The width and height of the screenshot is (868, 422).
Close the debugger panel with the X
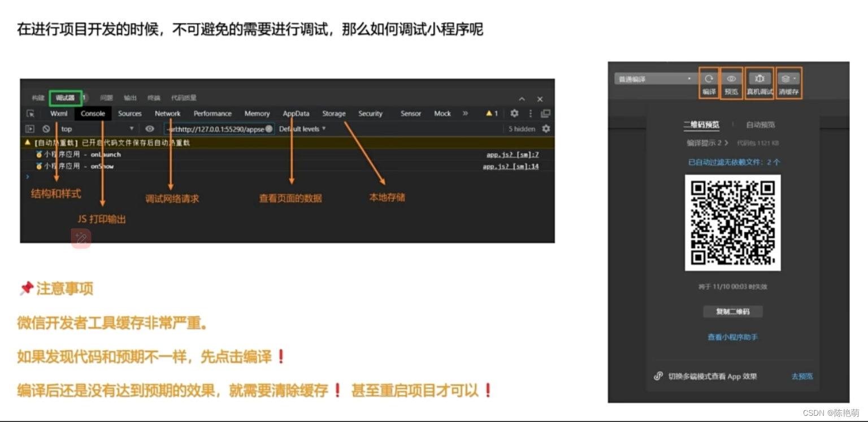(540, 99)
